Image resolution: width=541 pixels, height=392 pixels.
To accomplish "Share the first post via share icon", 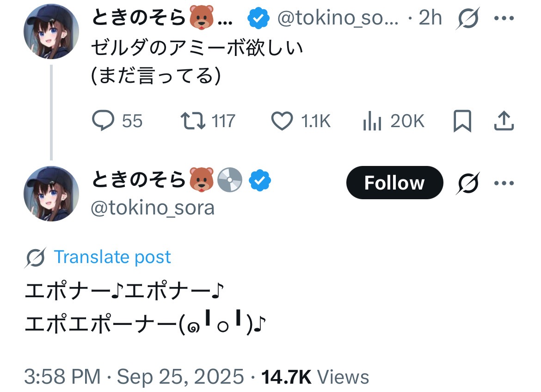I will (504, 121).
